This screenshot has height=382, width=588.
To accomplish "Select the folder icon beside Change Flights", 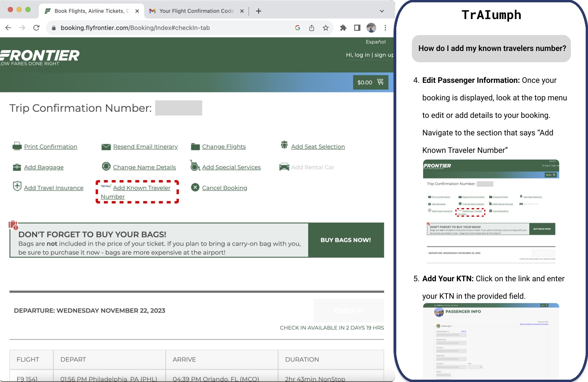I will (x=195, y=147).
